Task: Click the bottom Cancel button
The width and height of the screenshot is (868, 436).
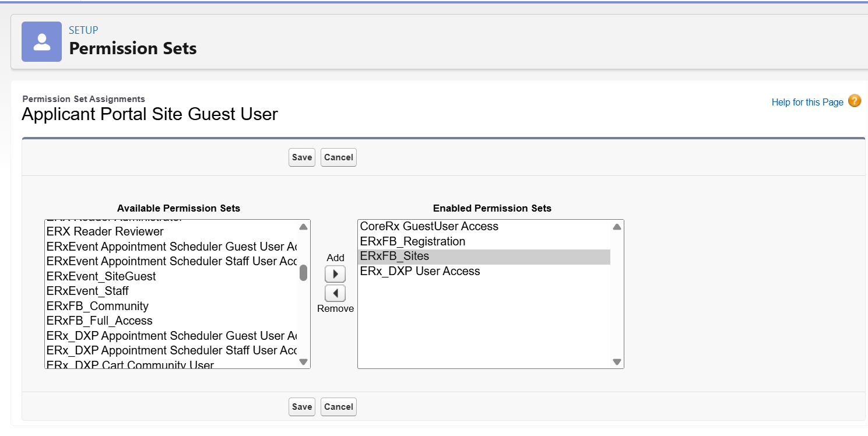Action: coord(338,407)
